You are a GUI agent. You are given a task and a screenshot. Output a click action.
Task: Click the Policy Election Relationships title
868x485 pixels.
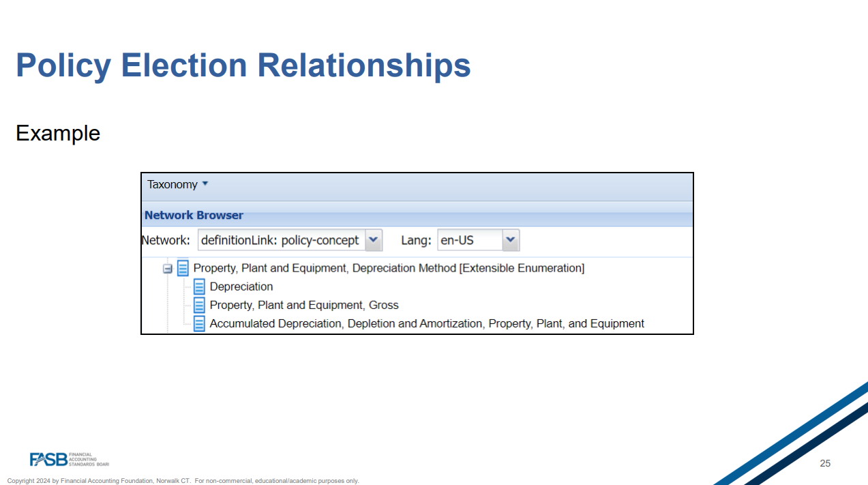[x=243, y=65]
